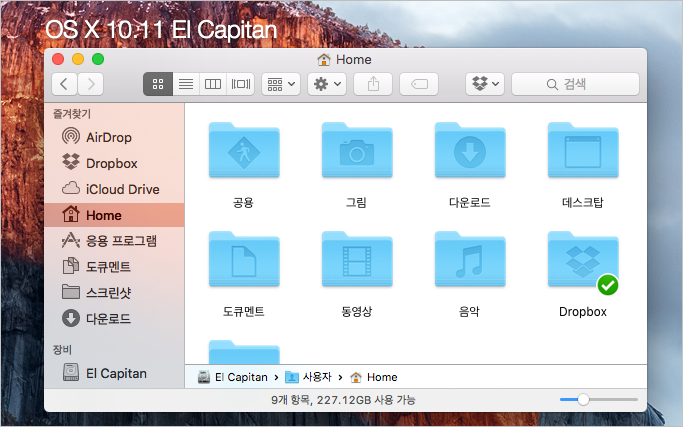Switch to icon view
This screenshot has width=683, height=427.
click(158, 84)
